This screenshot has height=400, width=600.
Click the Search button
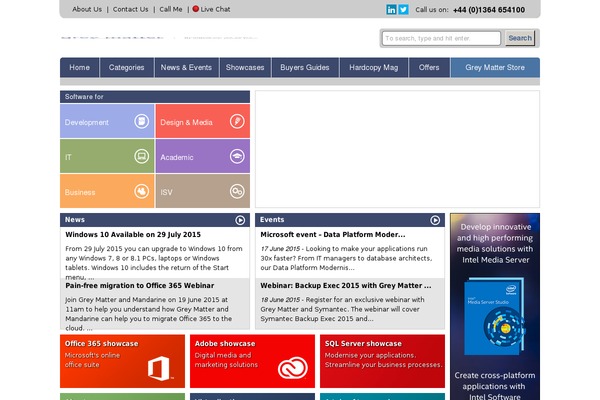click(520, 38)
